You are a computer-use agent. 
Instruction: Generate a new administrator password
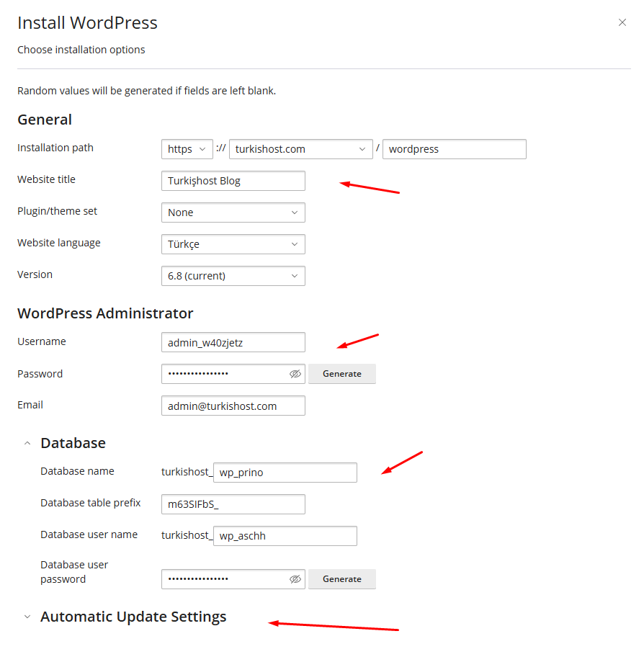[x=342, y=374]
